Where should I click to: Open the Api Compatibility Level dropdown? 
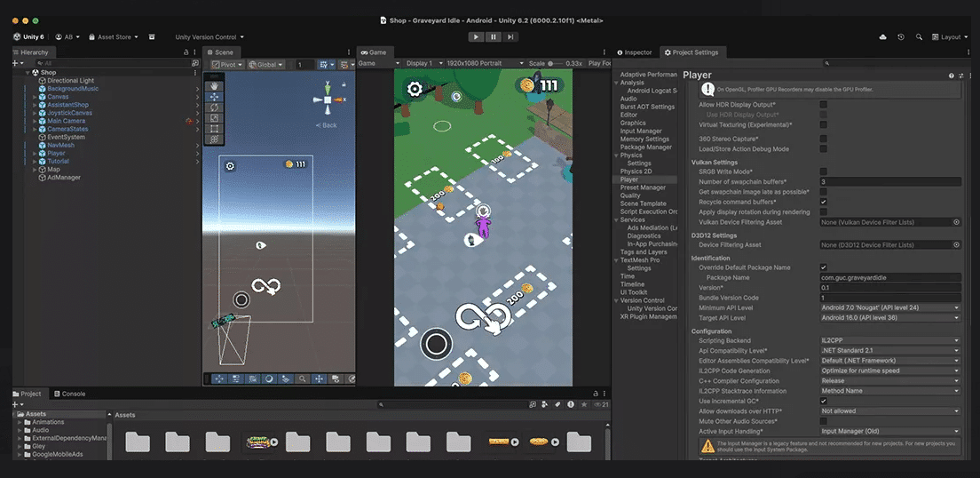click(x=890, y=350)
